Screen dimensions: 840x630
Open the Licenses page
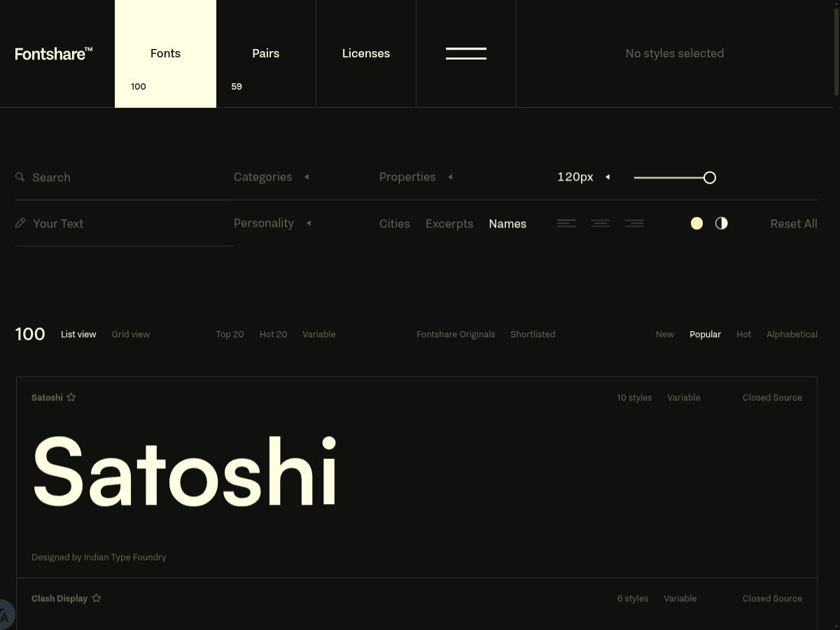[365, 53]
